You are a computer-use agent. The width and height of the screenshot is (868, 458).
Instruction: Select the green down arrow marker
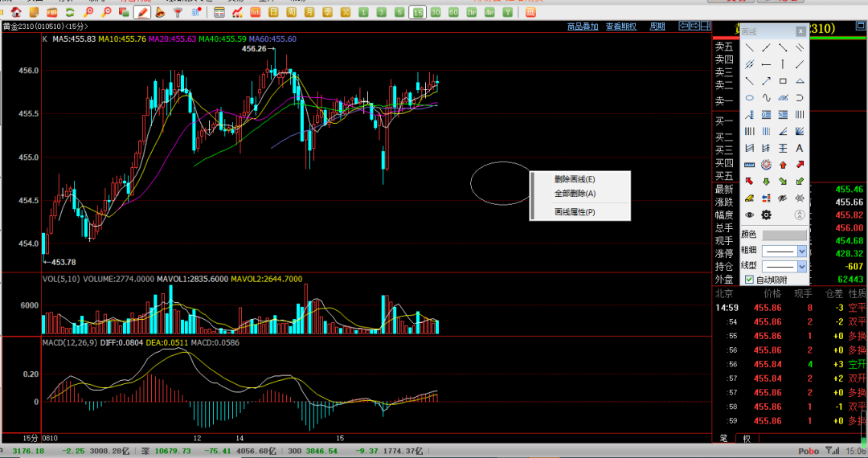[x=766, y=182]
